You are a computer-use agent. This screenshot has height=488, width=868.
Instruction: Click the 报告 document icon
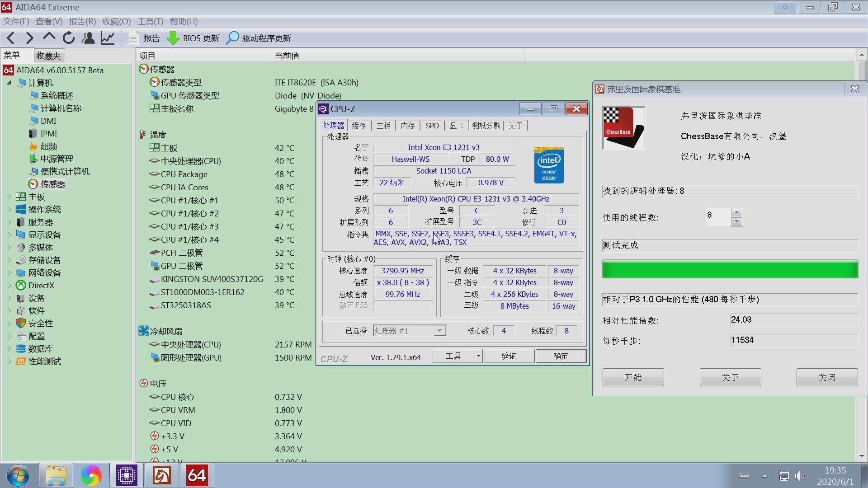pos(133,38)
